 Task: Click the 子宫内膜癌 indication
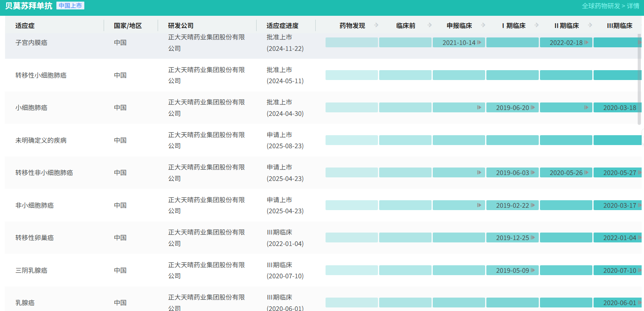(31, 43)
